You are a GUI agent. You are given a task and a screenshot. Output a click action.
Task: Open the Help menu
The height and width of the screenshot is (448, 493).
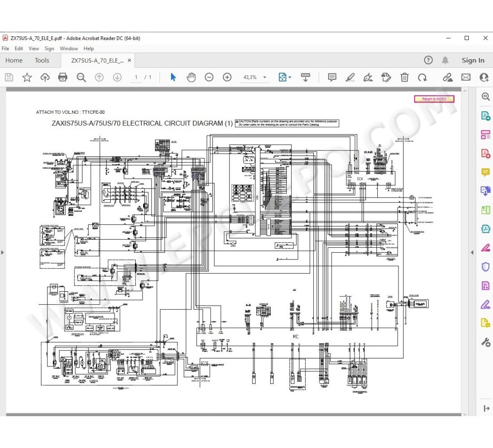(89, 48)
